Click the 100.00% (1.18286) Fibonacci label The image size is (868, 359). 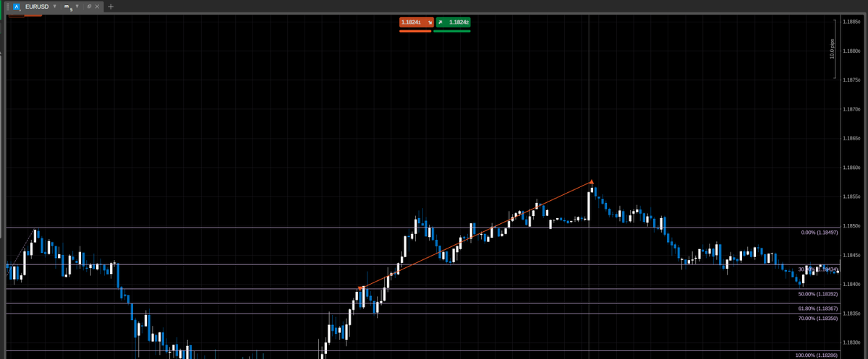817,355
